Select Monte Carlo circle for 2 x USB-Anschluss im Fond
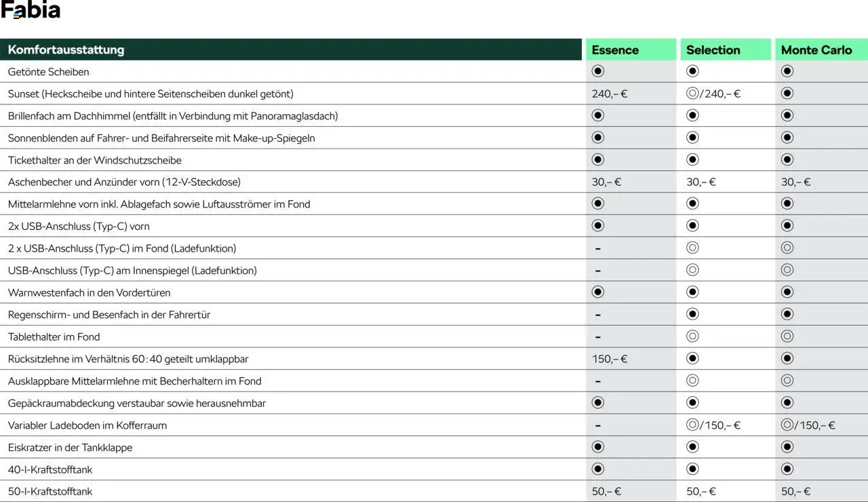Image resolution: width=868 pixels, height=502 pixels. 787,248
